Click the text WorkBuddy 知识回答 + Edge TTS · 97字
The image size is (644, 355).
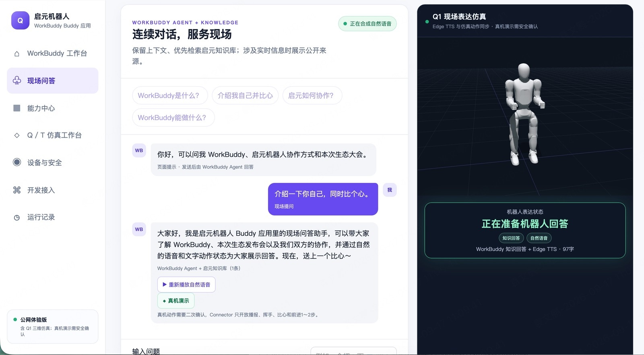(525, 249)
